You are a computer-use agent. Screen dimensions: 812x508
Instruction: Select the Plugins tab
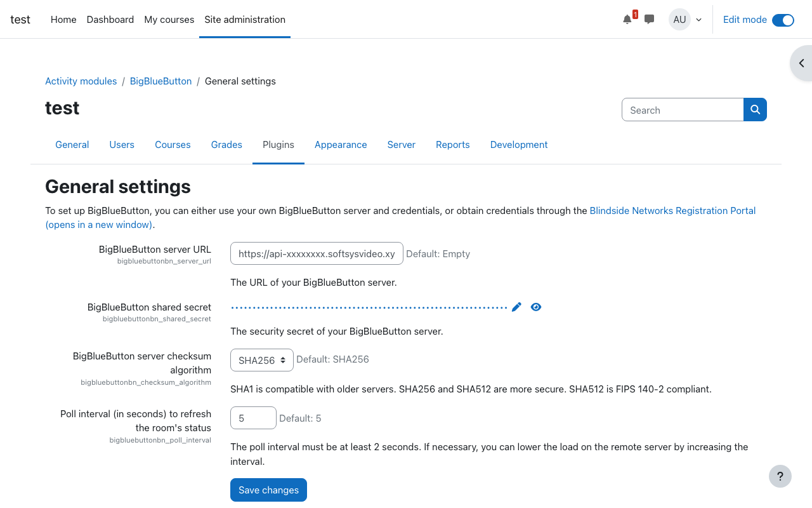pos(278,145)
